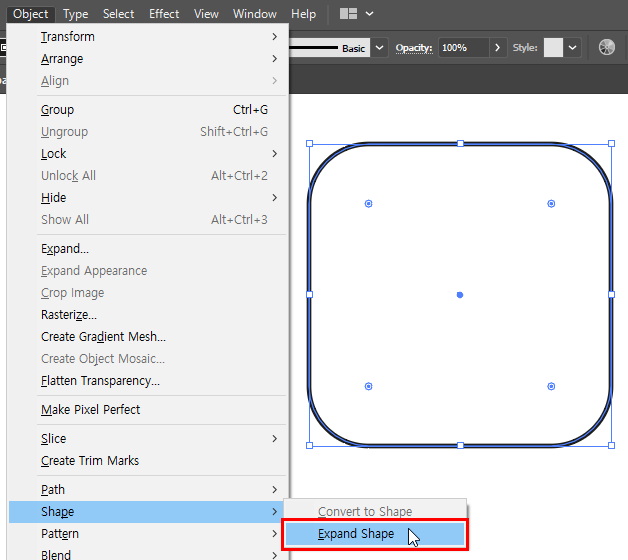Screen dimensions: 628x560
Task: Click the Arrange Documents icon
Action: point(348,14)
